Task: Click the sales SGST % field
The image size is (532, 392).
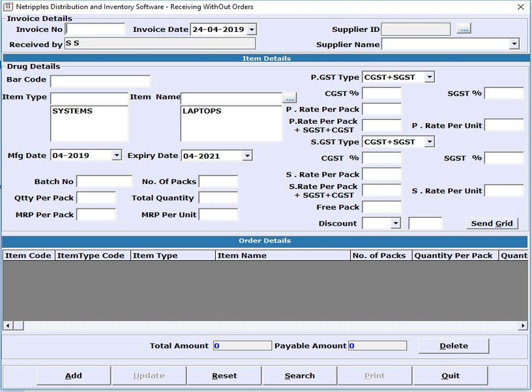Action: [504, 158]
